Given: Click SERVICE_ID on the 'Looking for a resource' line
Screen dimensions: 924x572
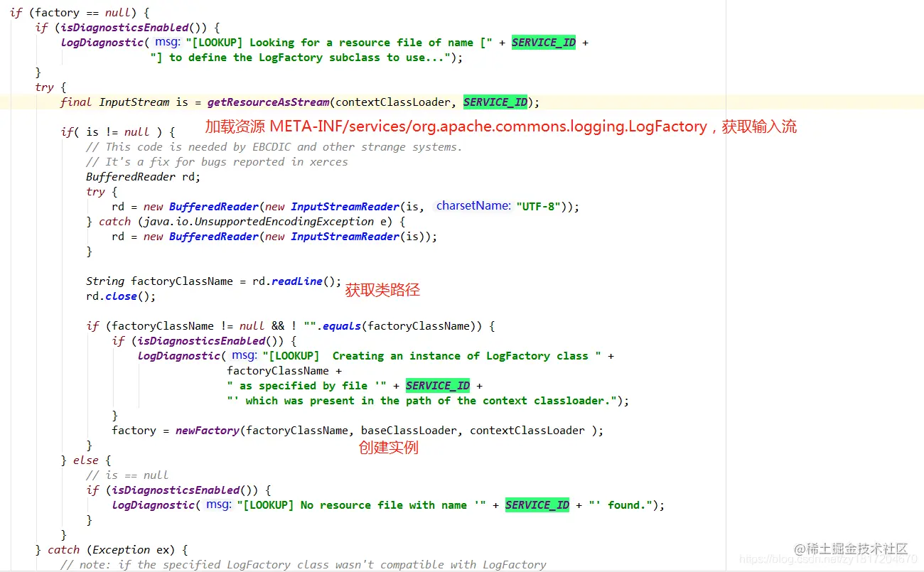Looking at the screenshot, I should click(x=544, y=43).
